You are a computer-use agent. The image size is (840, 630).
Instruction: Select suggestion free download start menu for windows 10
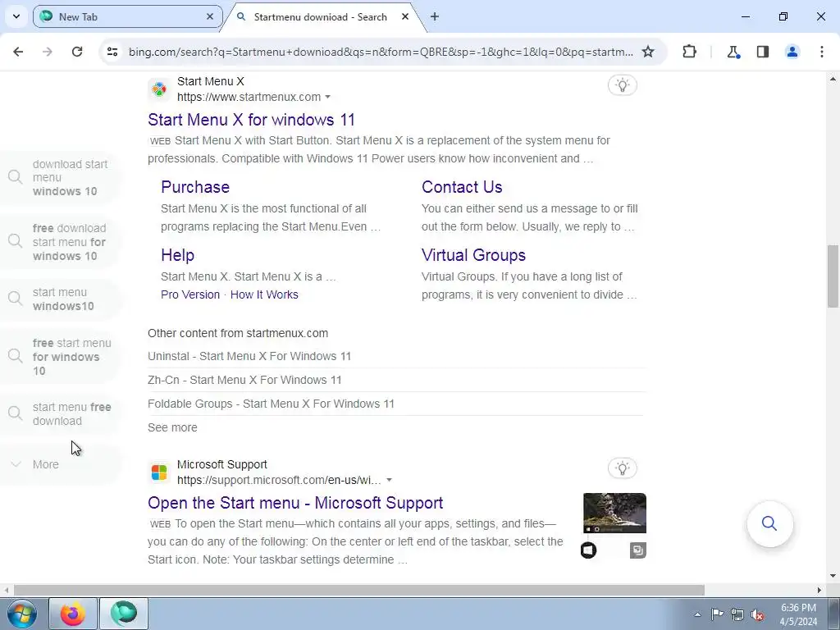[x=61, y=242]
